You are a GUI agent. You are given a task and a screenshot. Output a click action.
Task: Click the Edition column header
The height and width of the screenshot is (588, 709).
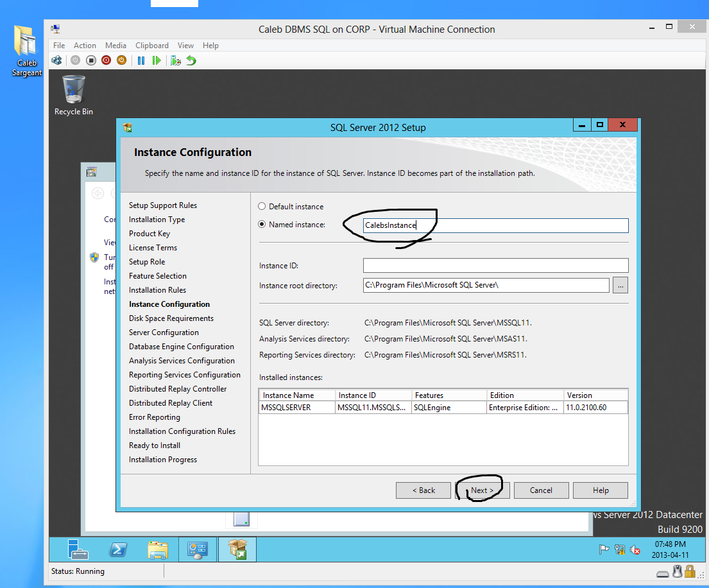tap(525, 395)
